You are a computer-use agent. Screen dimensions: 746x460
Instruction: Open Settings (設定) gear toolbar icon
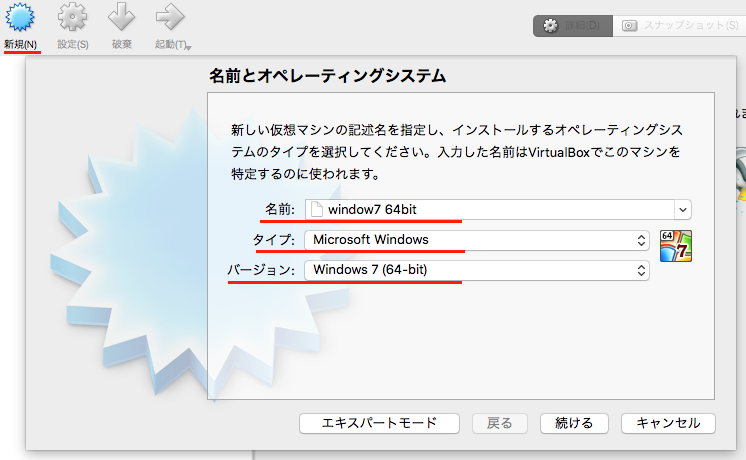pyautogui.click(x=72, y=18)
